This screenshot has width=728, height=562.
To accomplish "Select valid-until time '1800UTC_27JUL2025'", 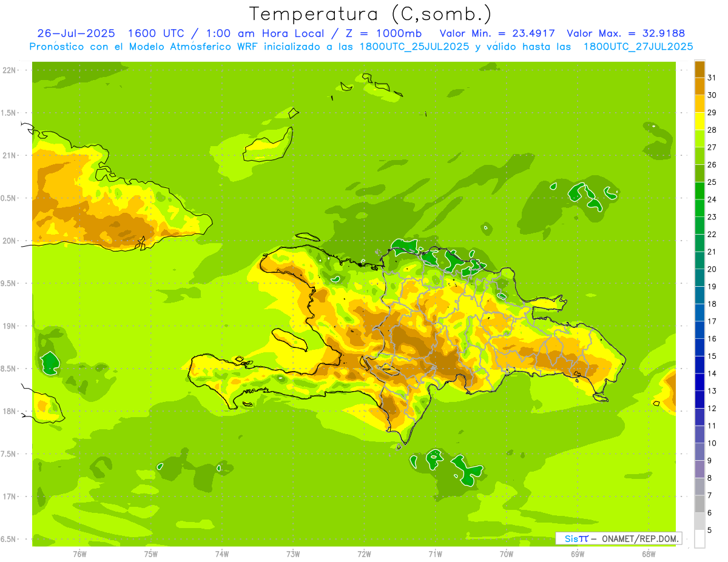I will (638, 47).
